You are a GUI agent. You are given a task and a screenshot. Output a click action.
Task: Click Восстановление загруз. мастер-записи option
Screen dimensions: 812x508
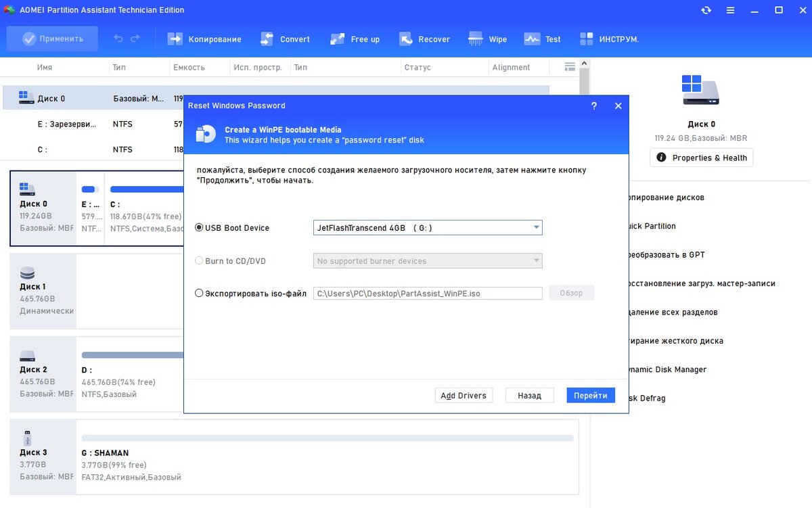point(701,283)
